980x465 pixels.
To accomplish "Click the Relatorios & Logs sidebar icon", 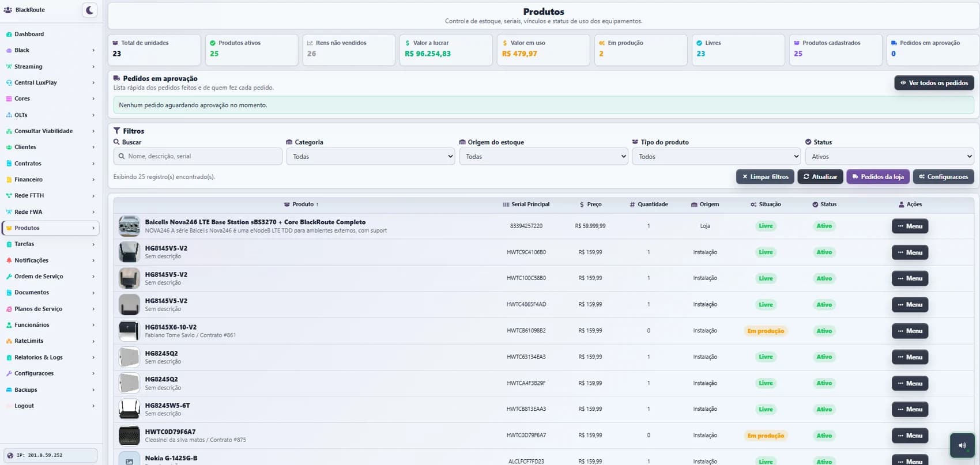I will pyautogui.click(x=9, y=357).
